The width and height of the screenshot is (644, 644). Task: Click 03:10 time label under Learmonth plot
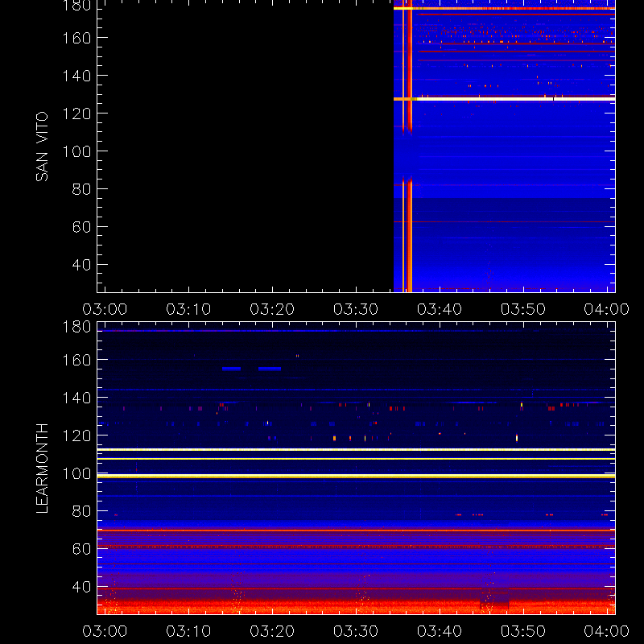tap(188, 631)
